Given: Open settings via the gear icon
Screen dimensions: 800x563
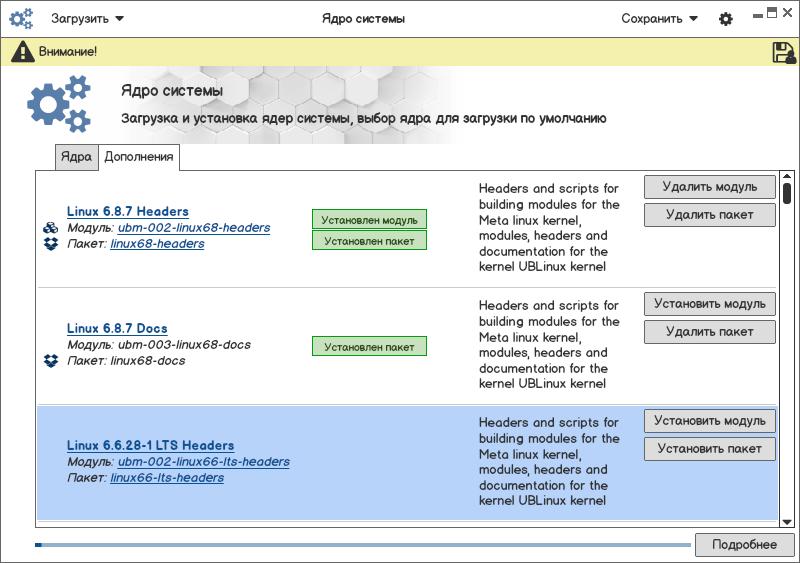Looking at the screenshot, I should [x=726, y=19].
